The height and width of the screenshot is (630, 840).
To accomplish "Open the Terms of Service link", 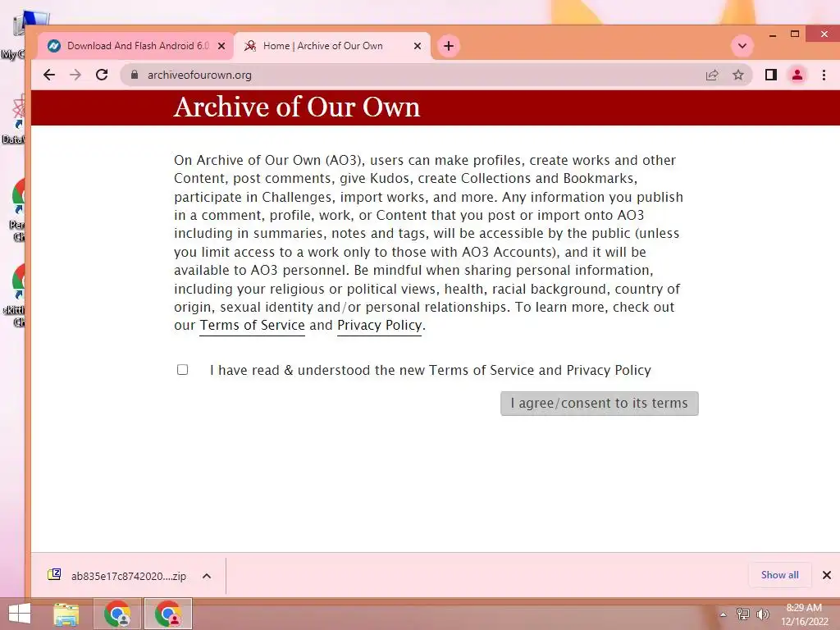I will (253, 326).
